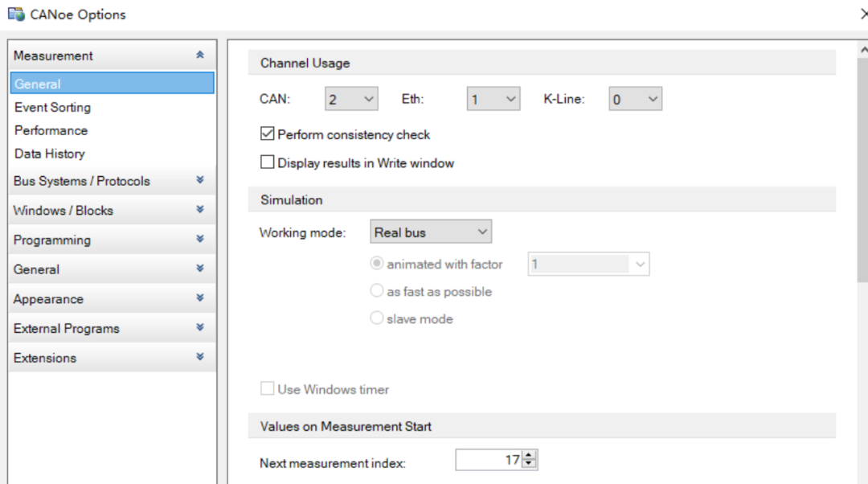Select General under Measurement
This screenshot has width=868, height=484.
point(112,84)
